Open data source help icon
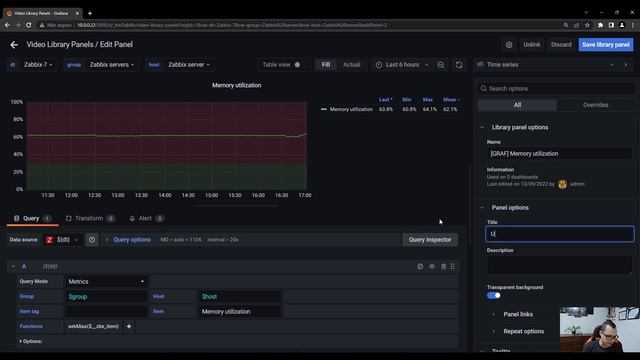 coord(92,240)
